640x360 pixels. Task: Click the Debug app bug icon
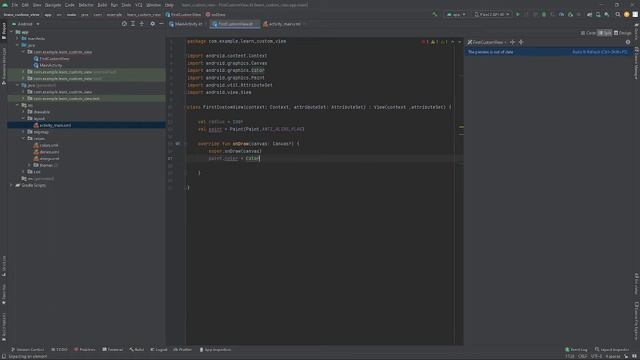[x=544, y=14]
